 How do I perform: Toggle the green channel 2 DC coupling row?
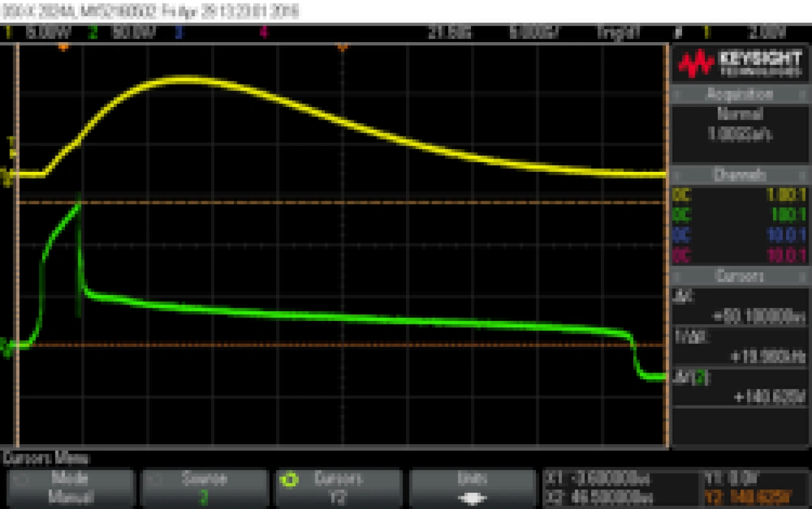coord(739,215)
